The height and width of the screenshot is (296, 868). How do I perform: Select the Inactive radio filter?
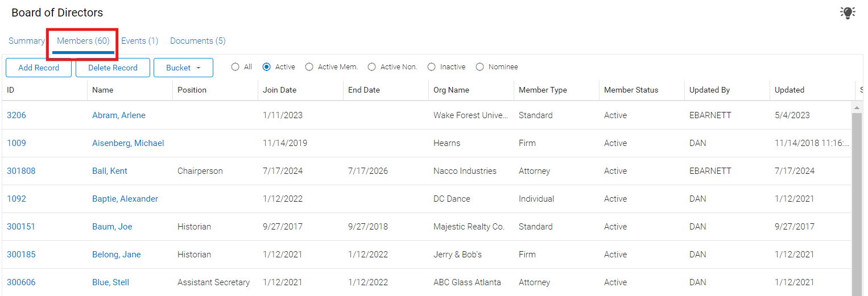coord(431,67)
